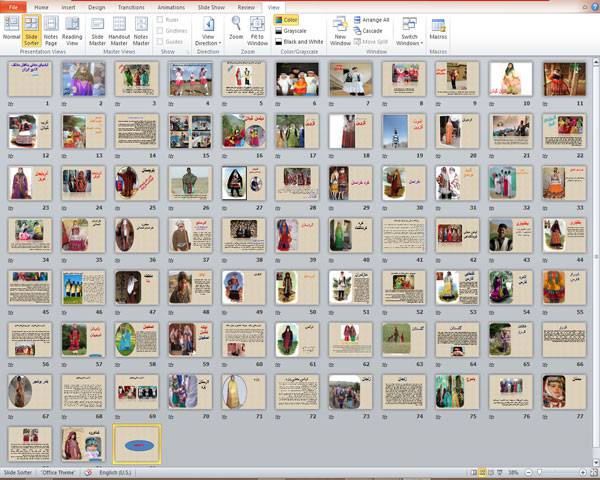
Task: Adjust the zoom slider handle
Action: point(539,473)
